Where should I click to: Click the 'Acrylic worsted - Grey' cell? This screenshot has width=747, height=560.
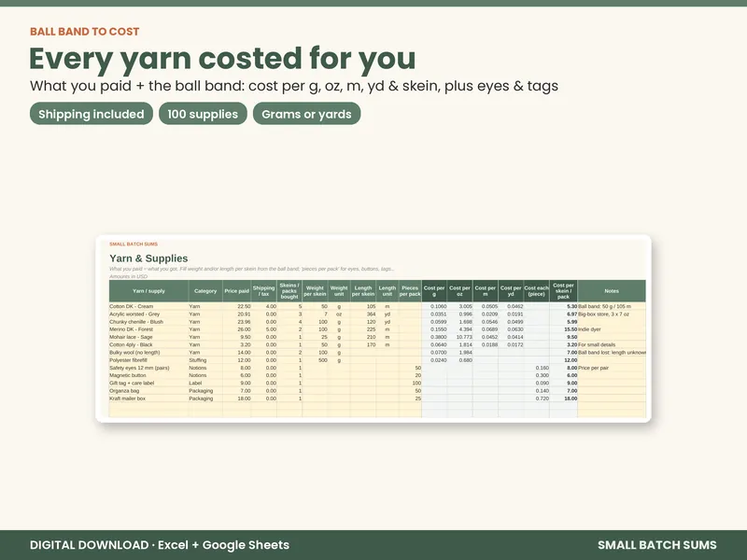coord(148,314)
